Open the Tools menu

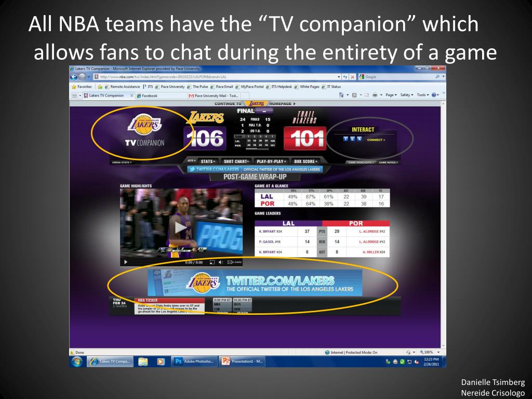pyautogui.click(x=423, y=95)
